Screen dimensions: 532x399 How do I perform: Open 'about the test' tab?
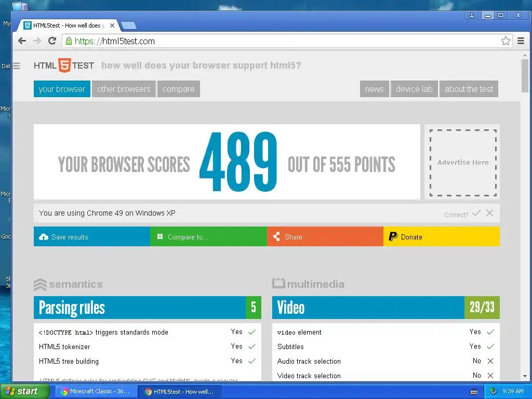469,89
